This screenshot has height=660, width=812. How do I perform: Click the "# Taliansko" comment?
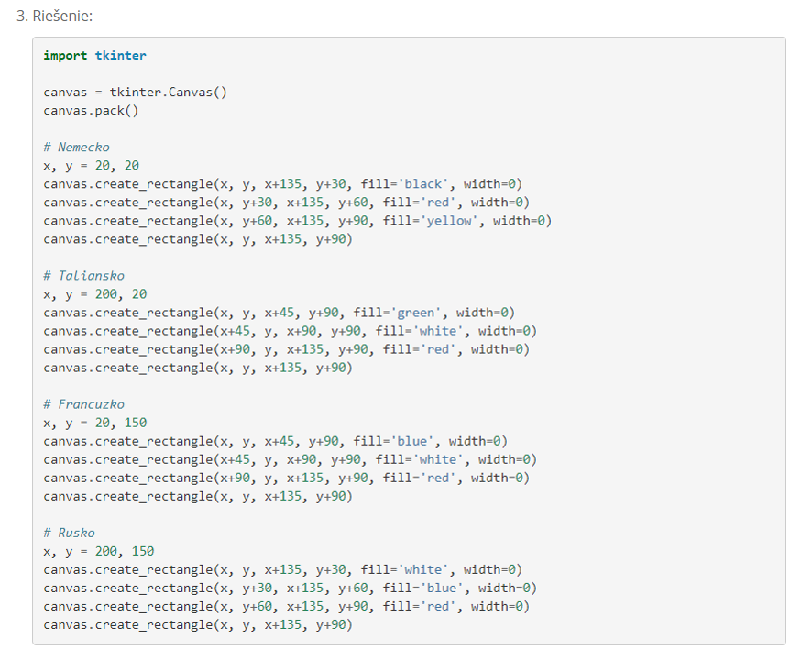point(83,276)
